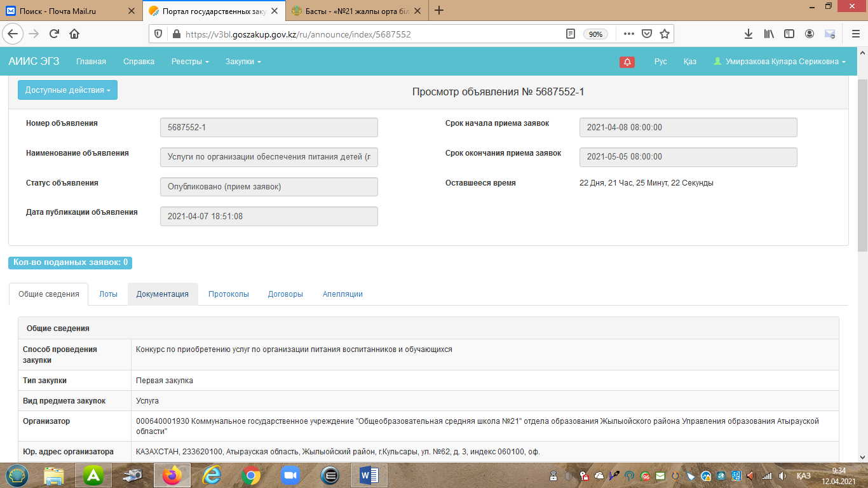Screen dimensions: 868x488
Task: Open the Реестры dropdown menu
Action: [190, 62]
